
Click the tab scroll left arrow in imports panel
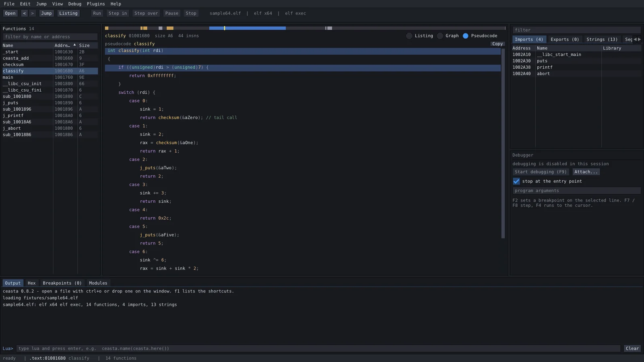click(x=635, y=39)
